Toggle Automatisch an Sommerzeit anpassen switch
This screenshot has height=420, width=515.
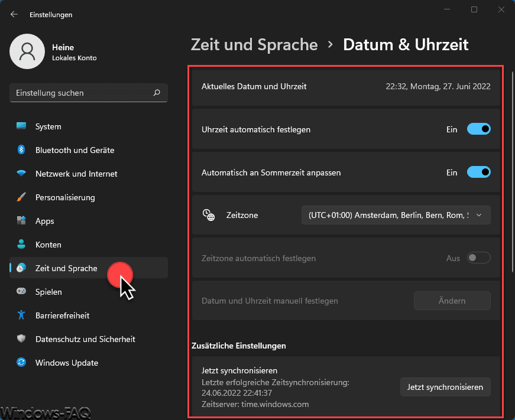[479, 172]
